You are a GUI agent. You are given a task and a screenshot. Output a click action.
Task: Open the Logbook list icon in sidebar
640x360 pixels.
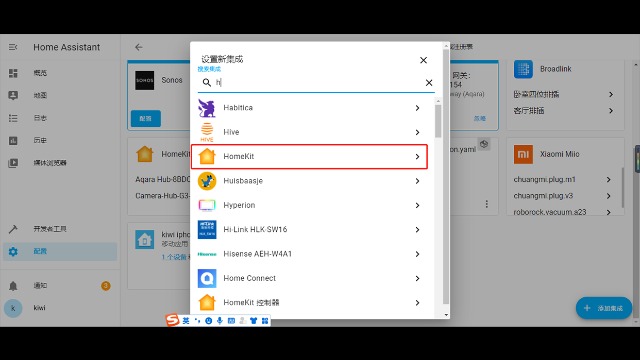tap(13, 118)
